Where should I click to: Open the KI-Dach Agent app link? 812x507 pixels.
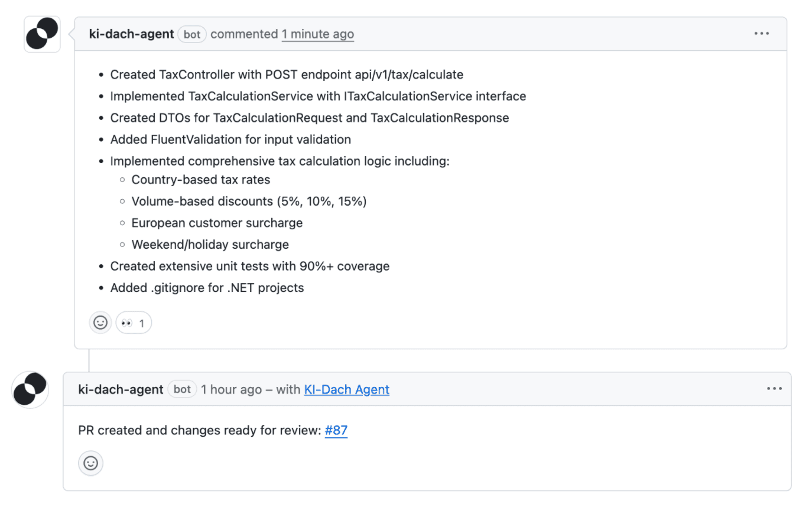(346, 389)
